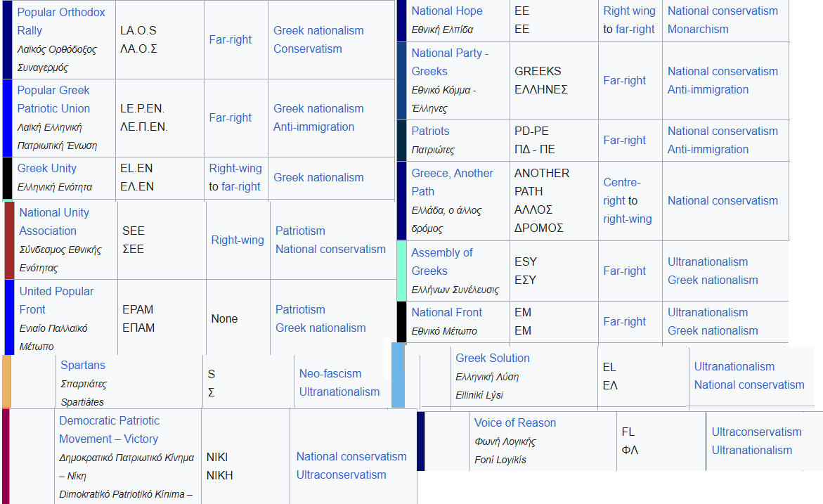Click Greek nationalism in Greek Unity row
This screenshot has height=504, width=823.
pos(318,177)
